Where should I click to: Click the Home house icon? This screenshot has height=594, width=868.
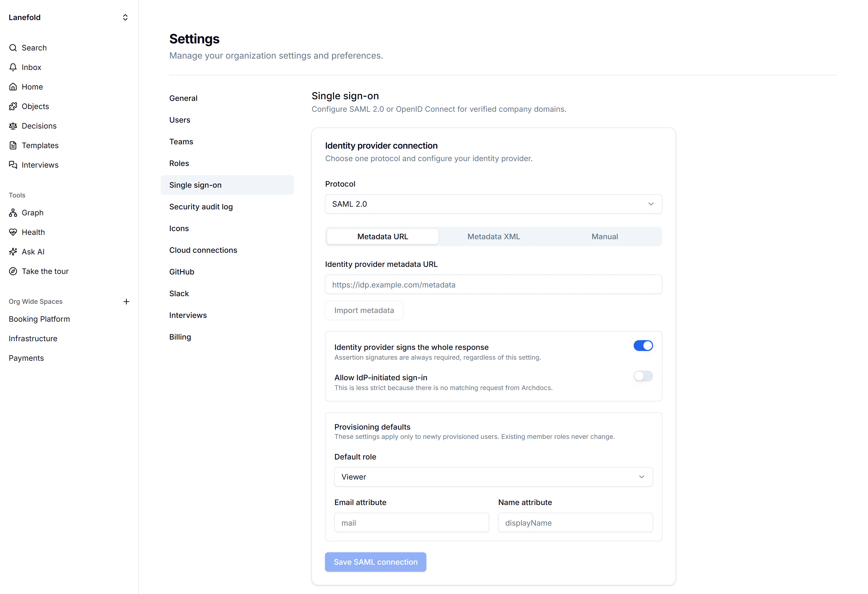coord(13,87)
